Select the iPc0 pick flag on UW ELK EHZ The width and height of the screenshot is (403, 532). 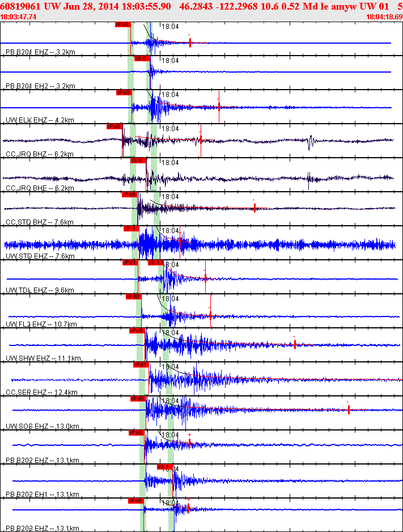click(124, 92)
